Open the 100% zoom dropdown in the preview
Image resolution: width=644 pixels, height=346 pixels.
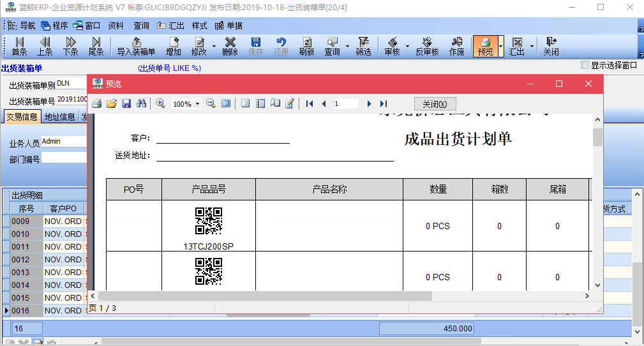198,104
